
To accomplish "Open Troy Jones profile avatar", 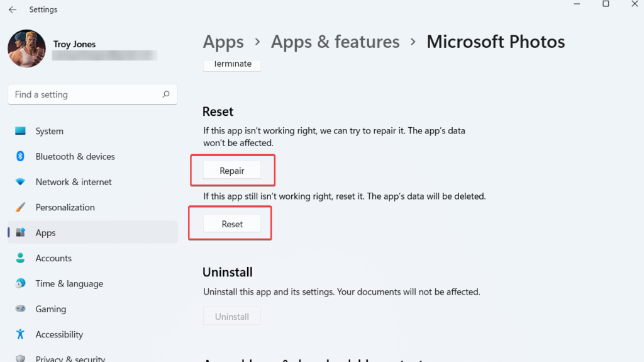I will [x=26, y=48].
